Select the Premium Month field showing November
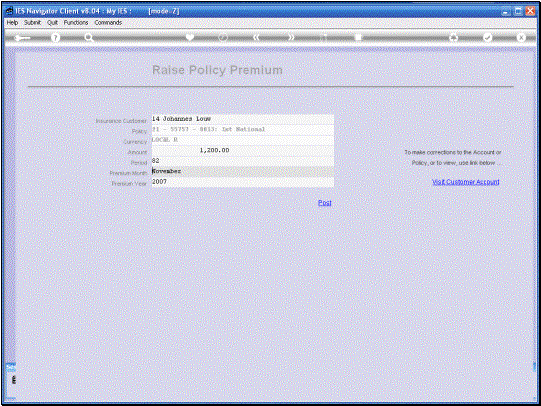Viewport: 541px width, 406px height. click(x=243, y=171)
